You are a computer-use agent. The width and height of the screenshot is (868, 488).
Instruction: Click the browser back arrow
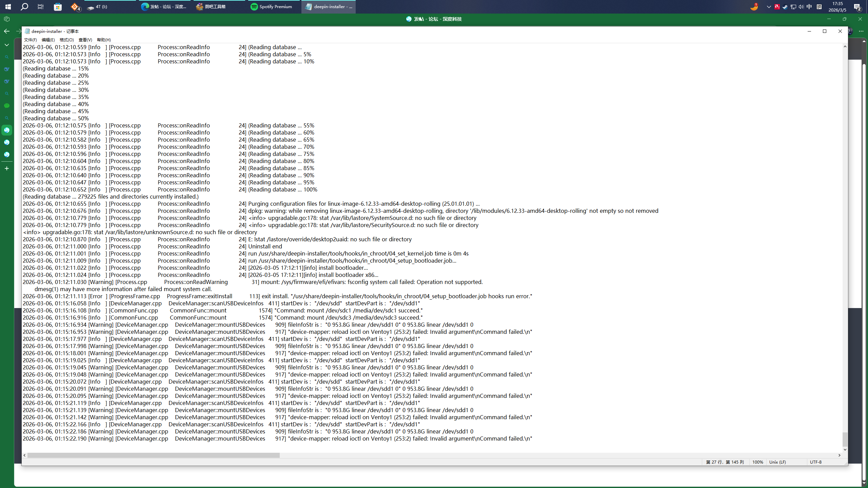[x=7, y=31]
